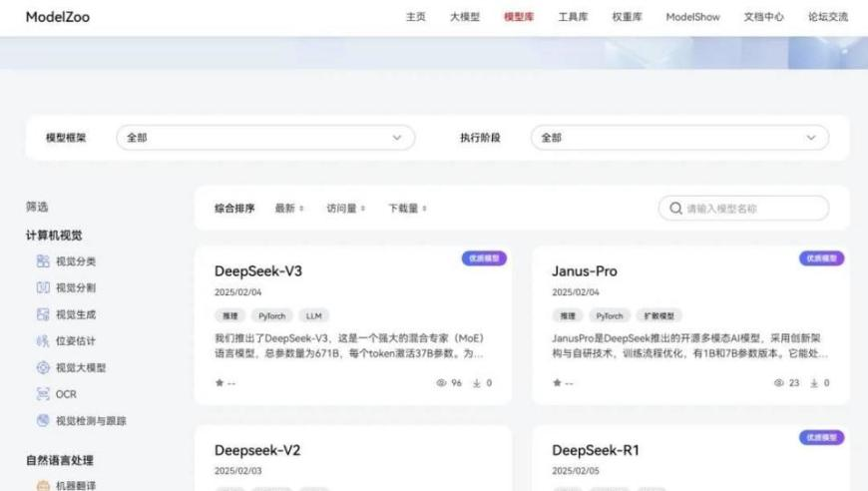The height and width of the screenshot is (491, 868).
Task: Click the DeepSeek-V3 description text
Action: [x=349, y=345]
